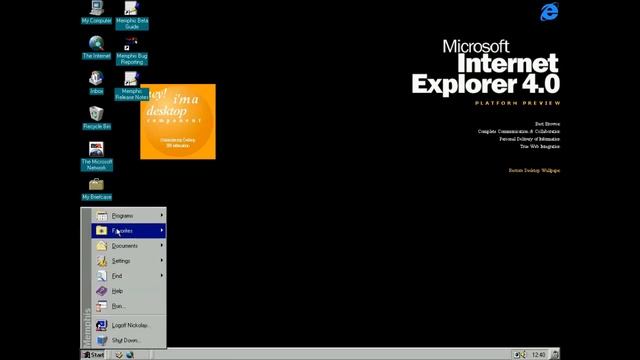Select the Recycle Bin icon
640x360 pixels.
pos(96,118)
